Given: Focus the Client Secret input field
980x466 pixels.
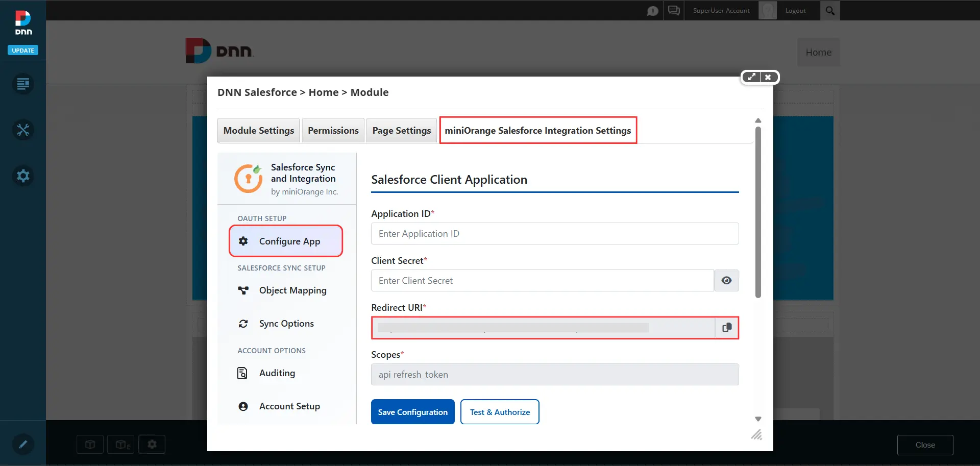Looking at the screenshot, I should 542,280.
